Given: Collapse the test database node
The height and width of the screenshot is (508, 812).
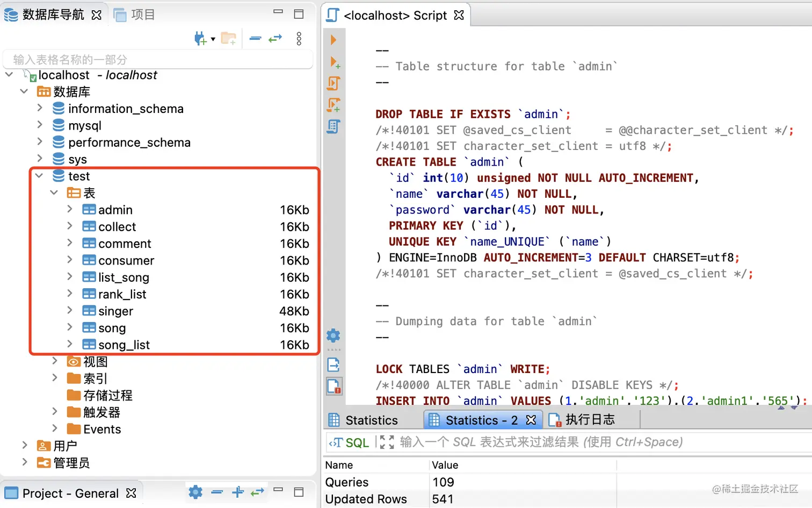Looking at the screenshot, I should tap(39, 176).
